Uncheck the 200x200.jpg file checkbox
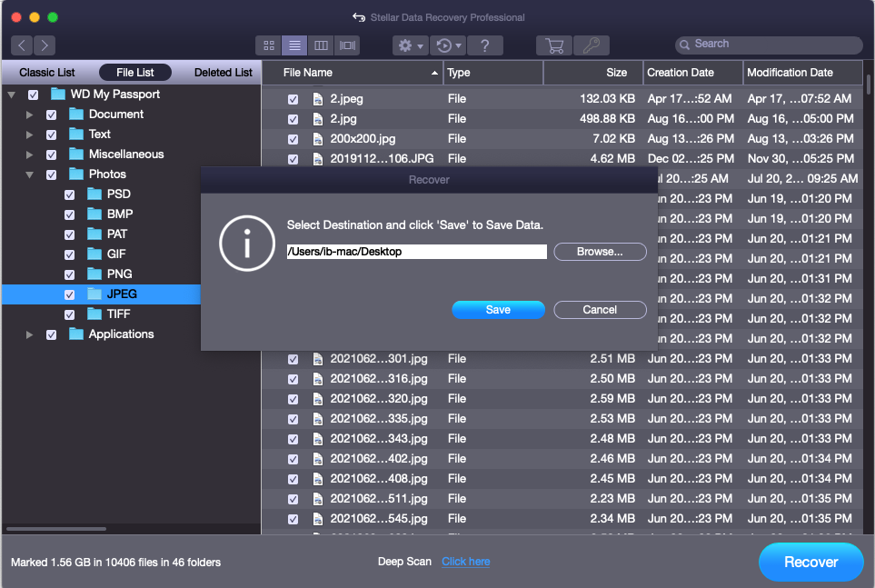 coord(293,139)
